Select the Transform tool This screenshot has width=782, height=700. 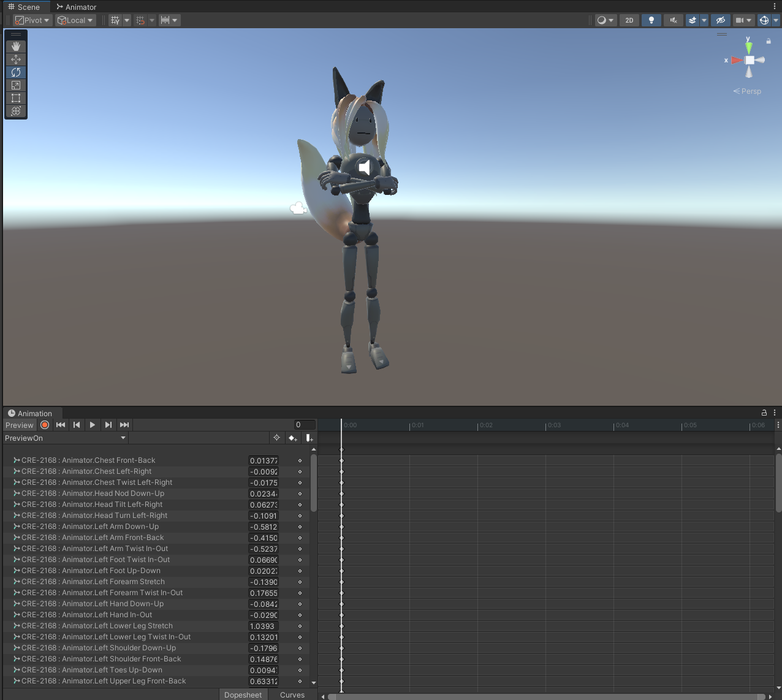click(16, 111)
